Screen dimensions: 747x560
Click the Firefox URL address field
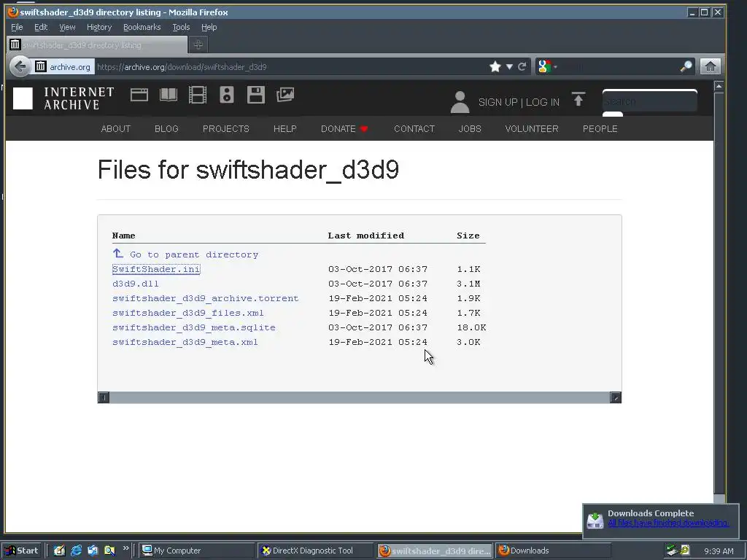(290, 66)
